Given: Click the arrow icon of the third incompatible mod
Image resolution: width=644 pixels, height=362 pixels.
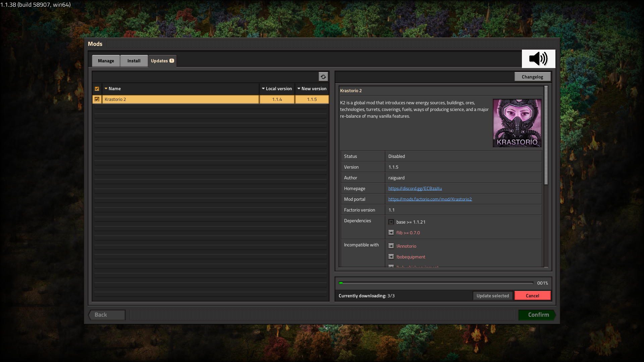Looking at the screenshot, I should click(391, 266).
